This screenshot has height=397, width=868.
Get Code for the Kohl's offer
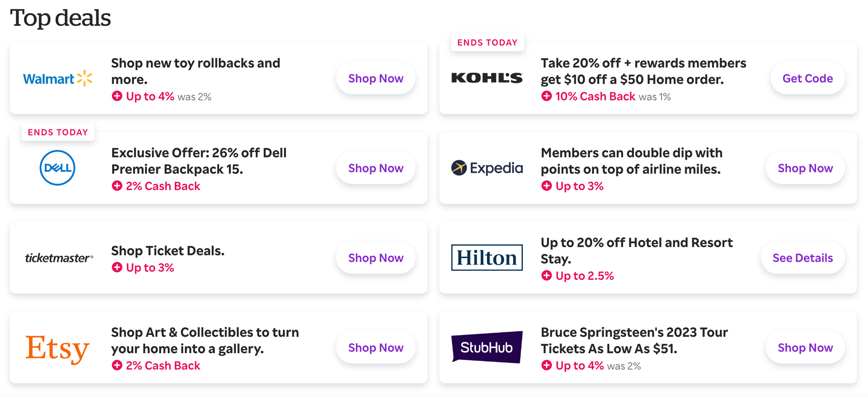[x=807, y=78]
